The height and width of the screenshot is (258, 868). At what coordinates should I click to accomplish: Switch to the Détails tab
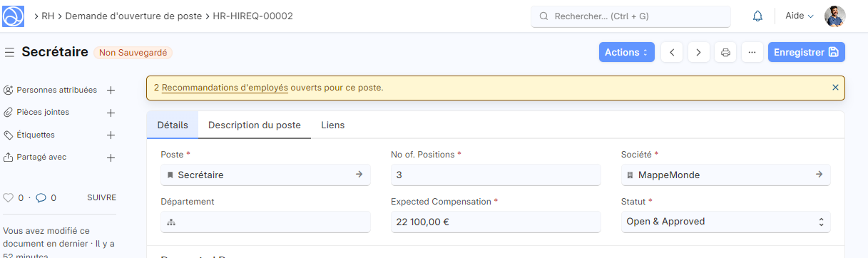(x=173, y=125)
